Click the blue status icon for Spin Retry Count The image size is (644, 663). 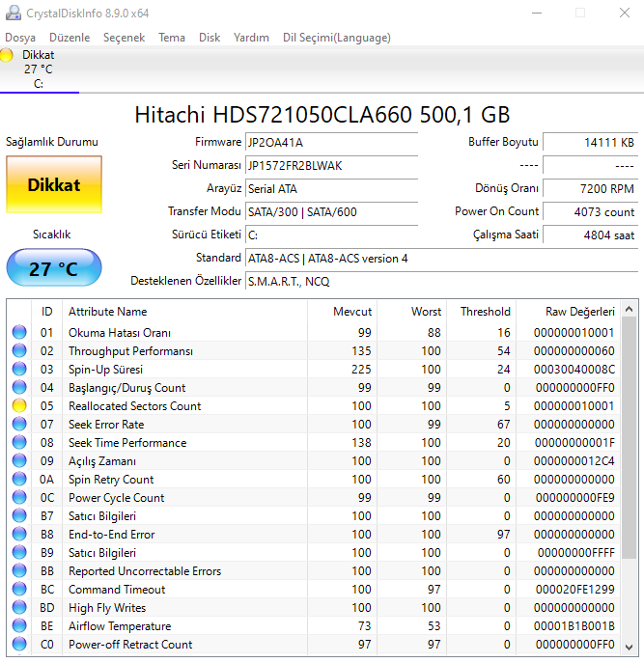[x=19, y=479]
